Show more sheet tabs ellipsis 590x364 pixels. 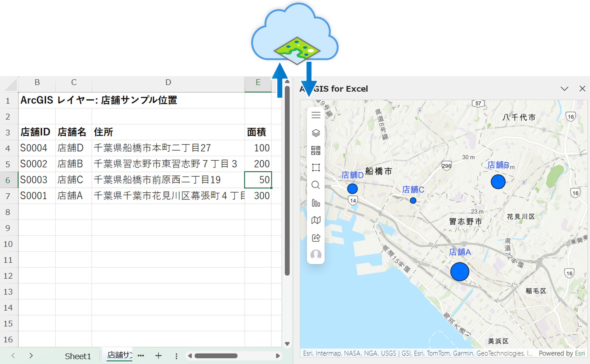141,355
